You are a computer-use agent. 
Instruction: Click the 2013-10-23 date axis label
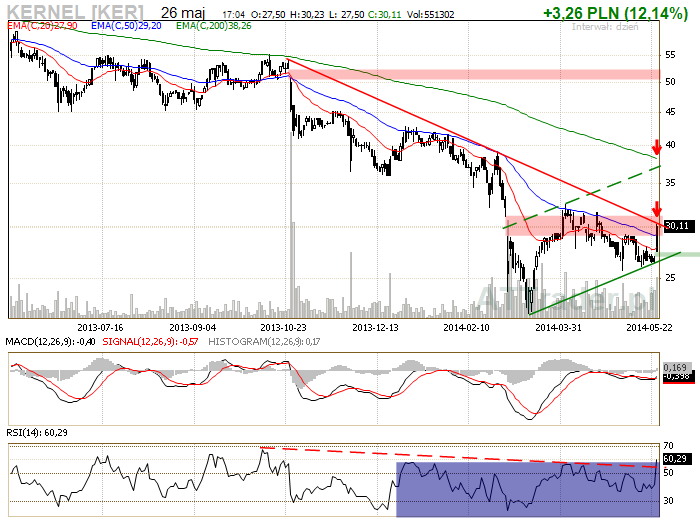(x=283, y=328)
